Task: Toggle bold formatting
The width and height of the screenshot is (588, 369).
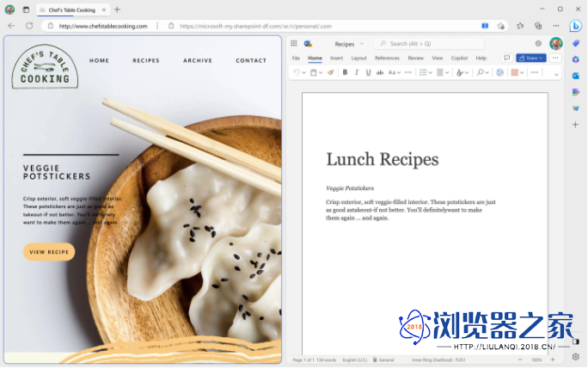Action: 345,72
